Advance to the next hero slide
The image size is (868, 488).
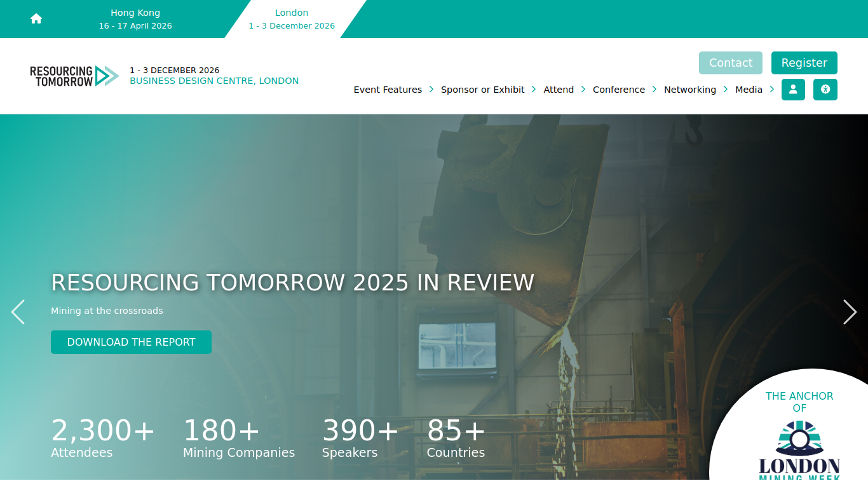[850, 312]
